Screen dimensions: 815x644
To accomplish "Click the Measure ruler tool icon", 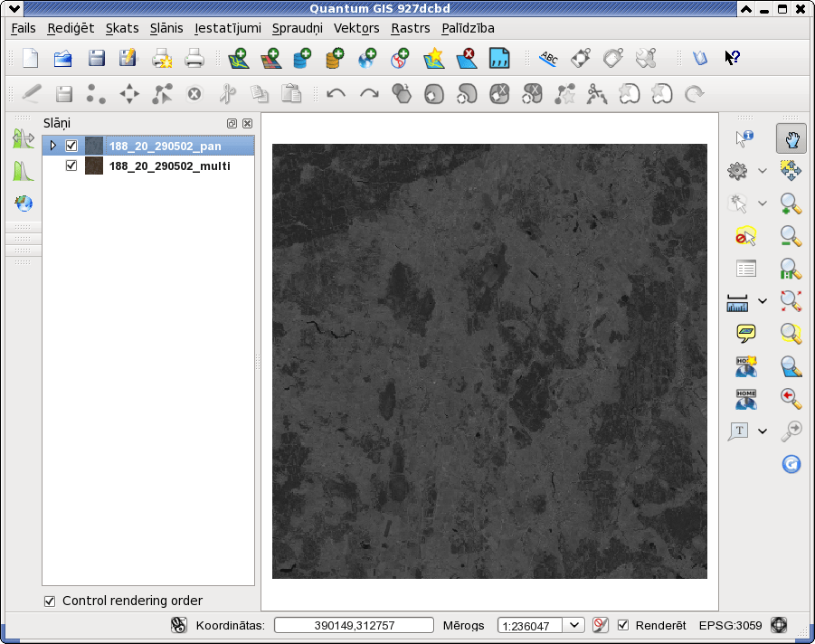I will point(737,302).
